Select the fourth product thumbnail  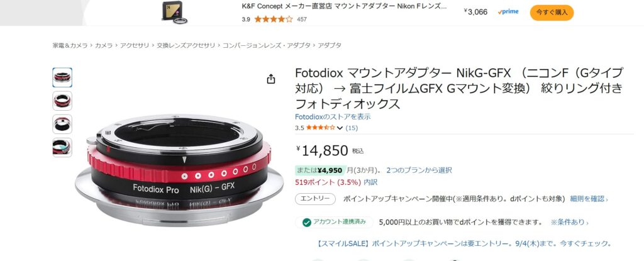click(x=62, y=148)
